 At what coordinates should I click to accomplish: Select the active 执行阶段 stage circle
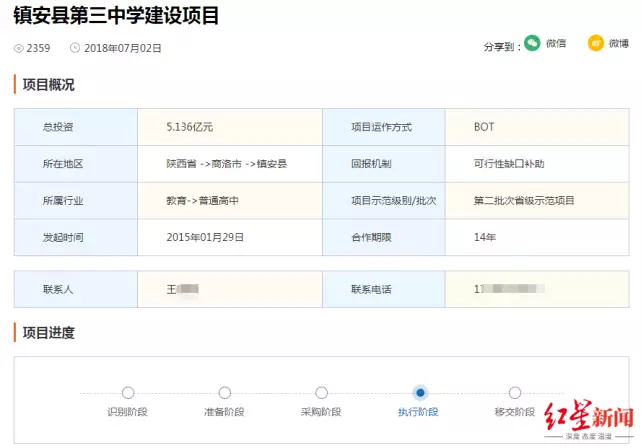[x=420, y=393]
